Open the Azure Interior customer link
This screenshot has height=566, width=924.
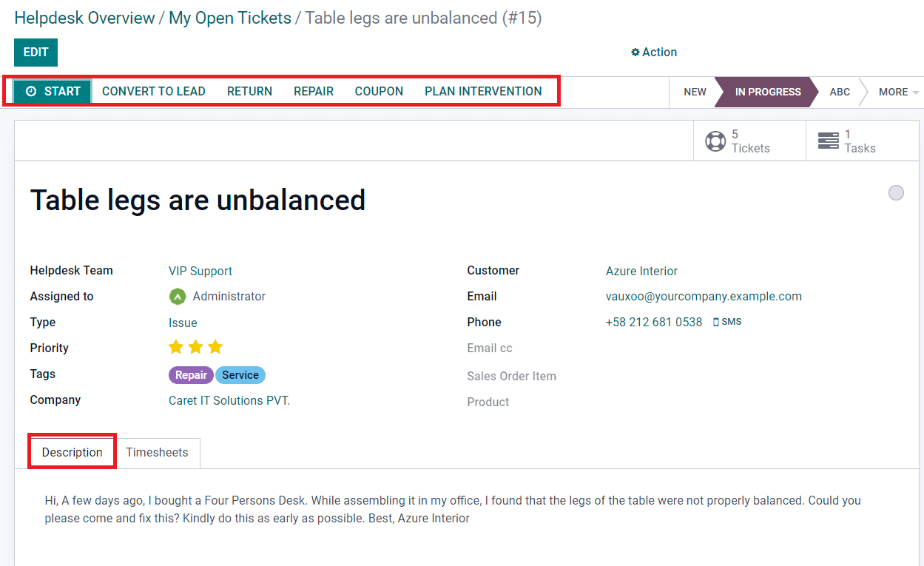[x=641, y=272]
